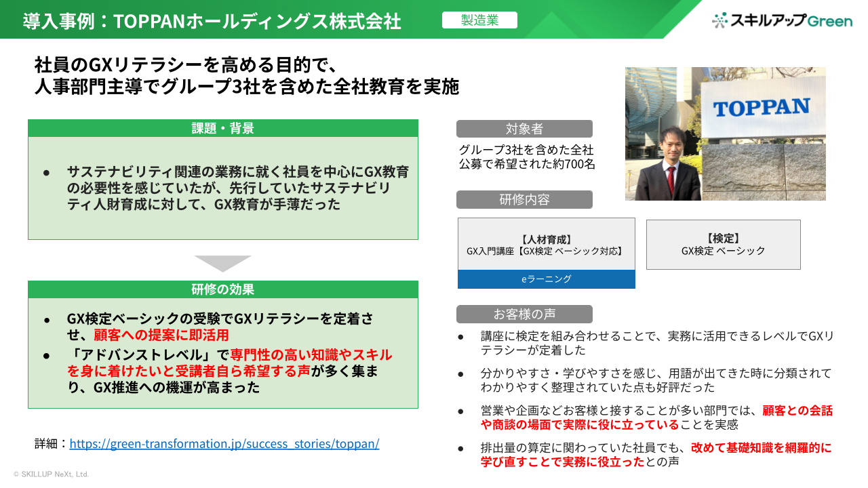
Task: Click the 詳細： label before the link
Action: [52, 444]
